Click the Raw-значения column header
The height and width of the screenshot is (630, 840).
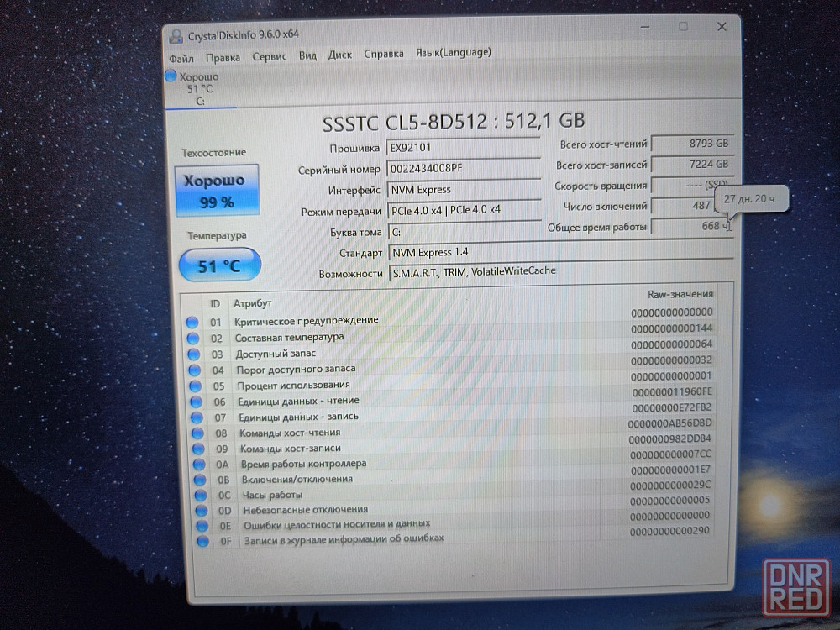[680, 294]
